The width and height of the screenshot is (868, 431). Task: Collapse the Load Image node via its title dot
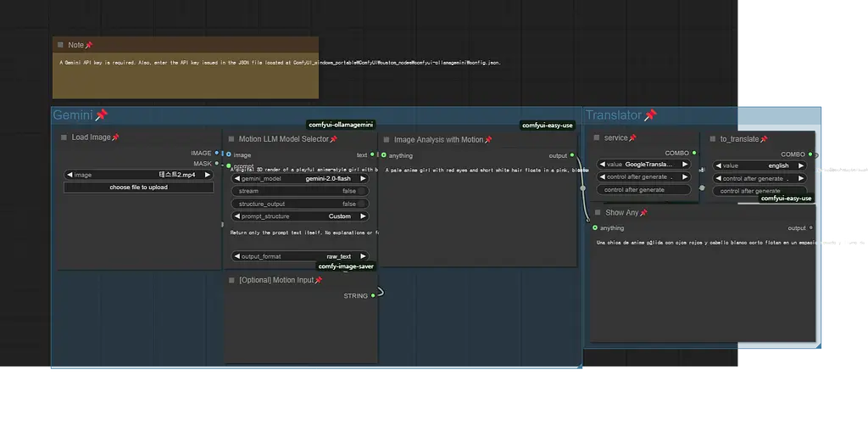(x=64, y=137)
